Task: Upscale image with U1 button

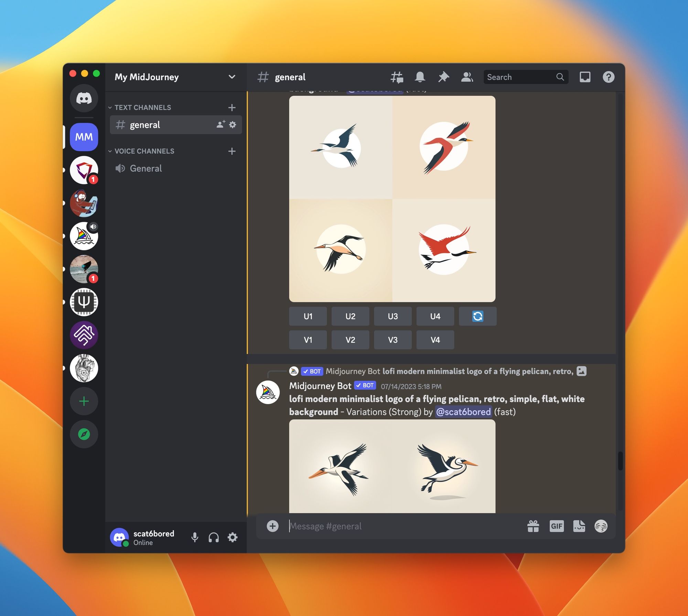Action: (308, 316)
